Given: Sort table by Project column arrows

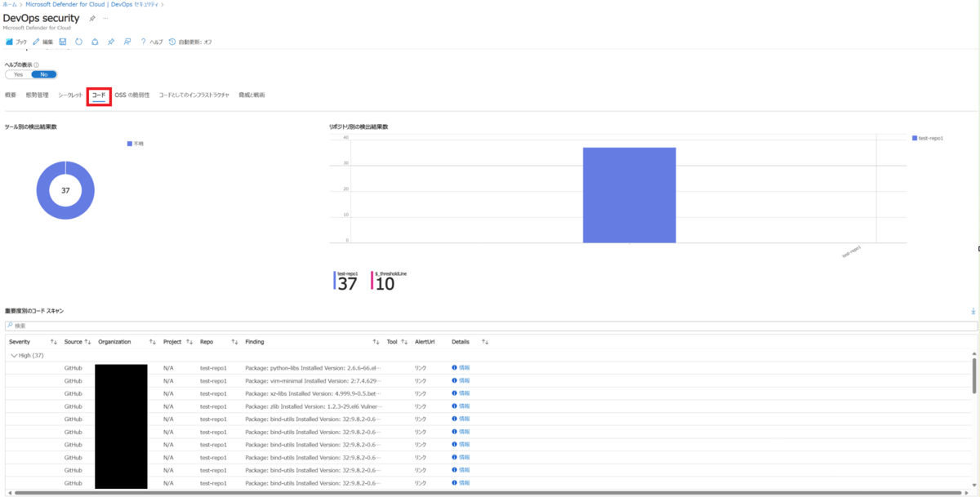Looking at the screenshot, I should 189,342.
